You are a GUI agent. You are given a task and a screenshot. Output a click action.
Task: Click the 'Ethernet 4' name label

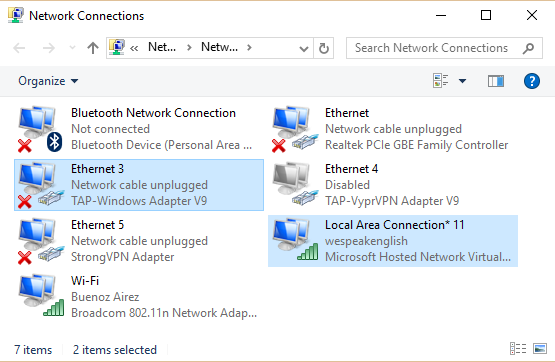[351, 169]
